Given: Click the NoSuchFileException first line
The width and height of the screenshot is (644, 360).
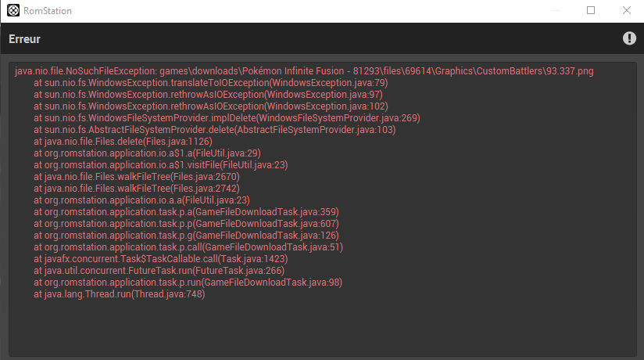Looking at the screenshot, I should tap(304, 71).
